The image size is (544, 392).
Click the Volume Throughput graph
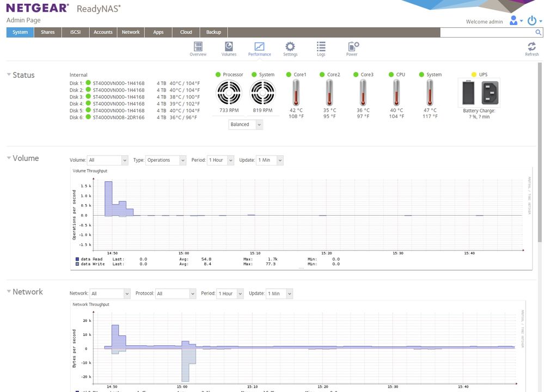[301, 218]
